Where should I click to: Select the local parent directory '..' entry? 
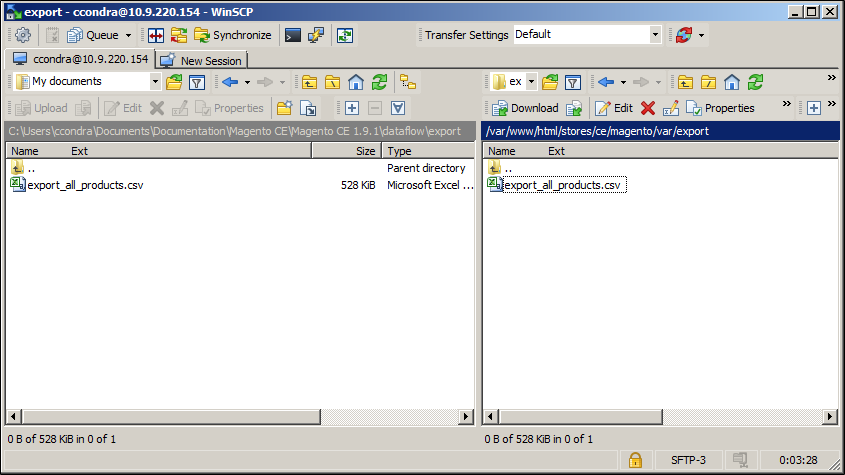point(23,168)
